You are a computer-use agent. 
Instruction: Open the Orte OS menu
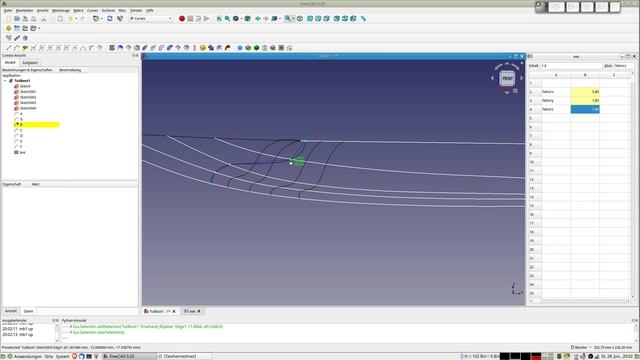coord(49,356)
